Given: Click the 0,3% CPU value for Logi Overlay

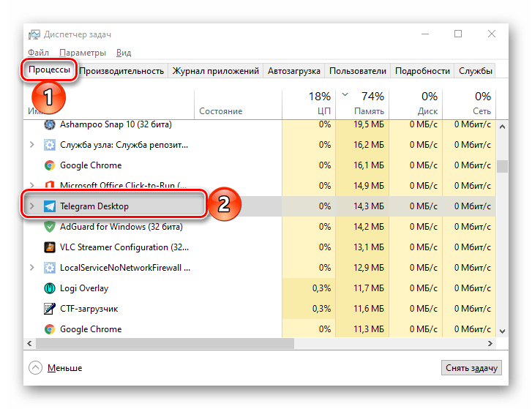Looking at the screenshot, I should 321,288.
